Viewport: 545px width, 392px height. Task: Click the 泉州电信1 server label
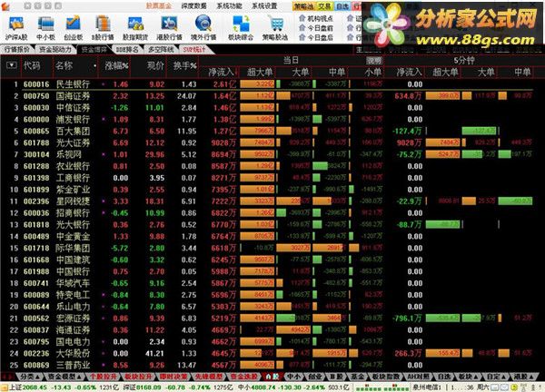click(x=427, y=387)
